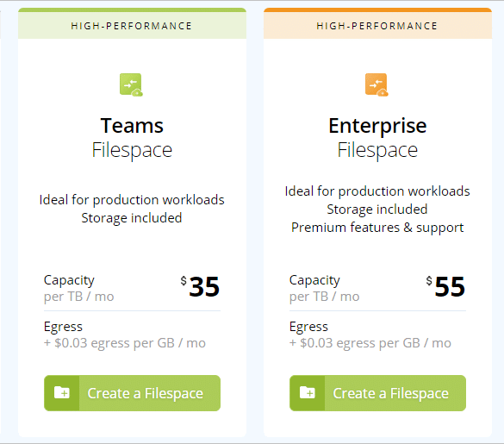Select the orange High-Performance header banner

click(x=377, y=24)
